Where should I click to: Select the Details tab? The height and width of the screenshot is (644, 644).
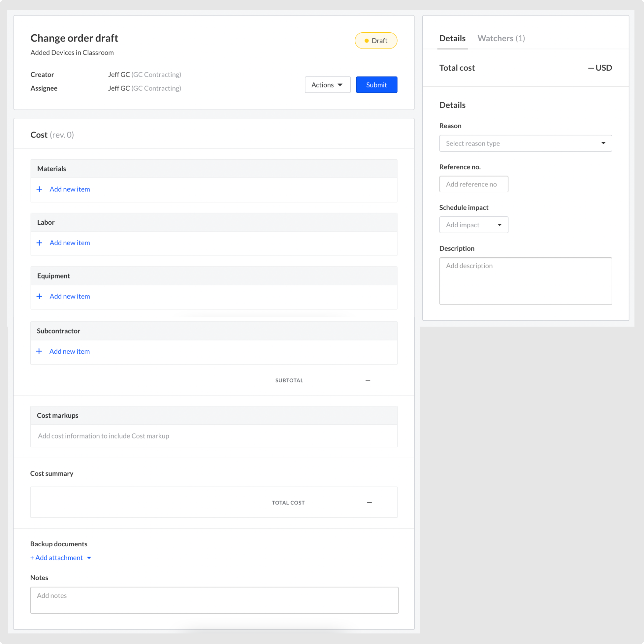coord(452,38)
